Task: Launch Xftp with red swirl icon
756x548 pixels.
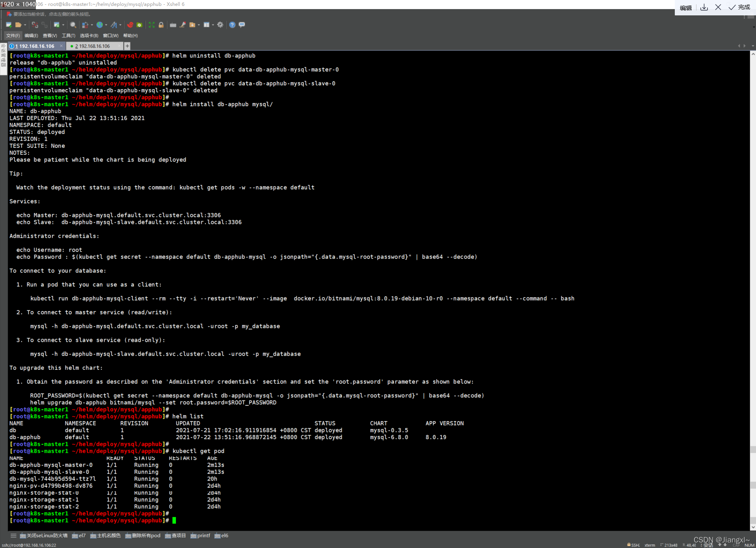Action: click(x=130, y=25)
